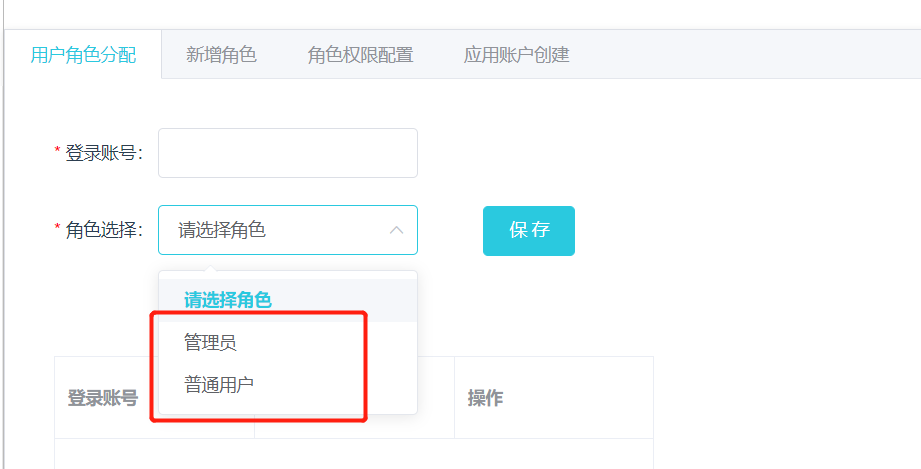Screen dimensions: 921x469
Task: Click the 登录账号 table column header
Action: click(102, 398)
